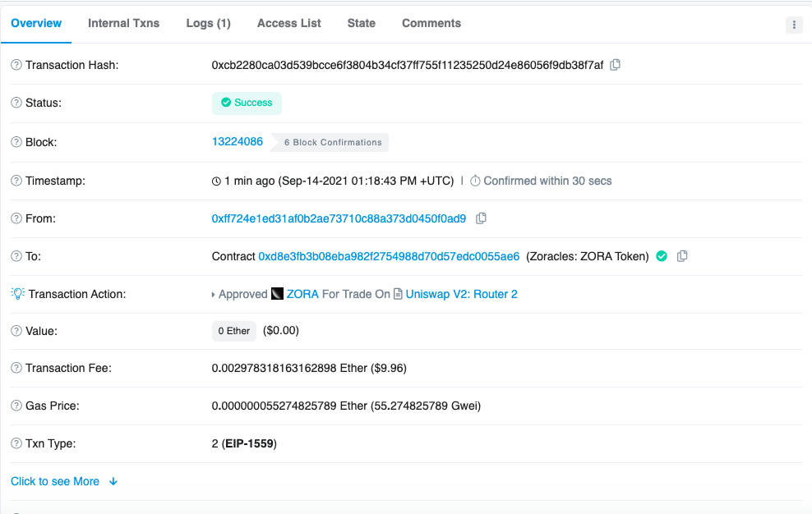This screenshot has height=514, width=812.
Task: Click the transaction fee value 0.002978318163162898 Ether
Action: [289, 368]
